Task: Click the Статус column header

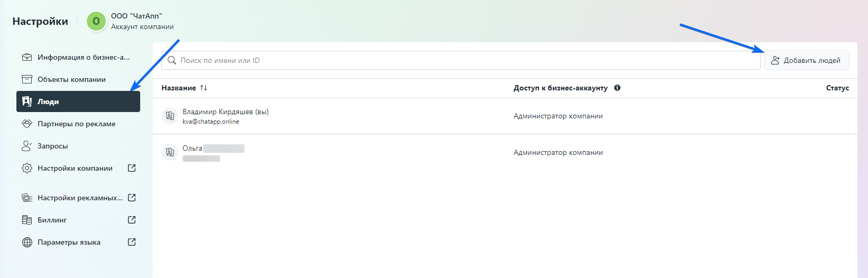Action: (837, 88)
